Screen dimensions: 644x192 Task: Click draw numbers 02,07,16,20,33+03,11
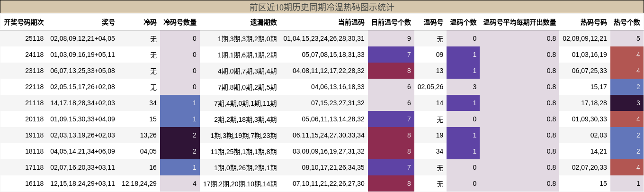82,167
